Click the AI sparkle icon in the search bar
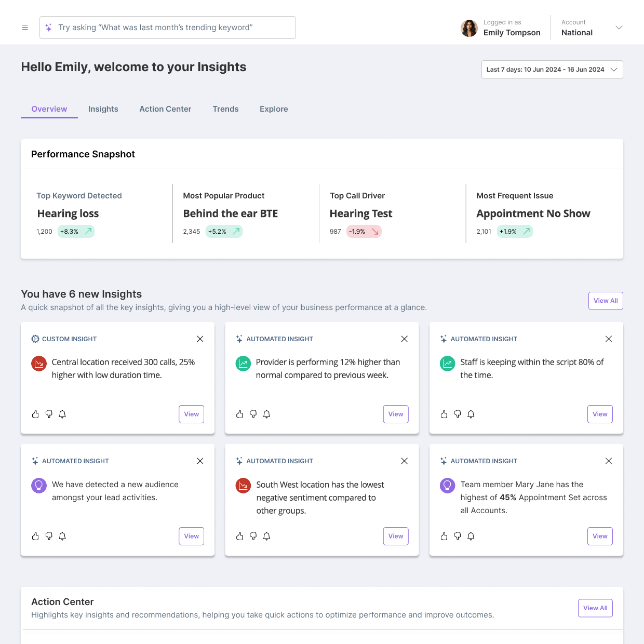 click(x=49, y=27)
